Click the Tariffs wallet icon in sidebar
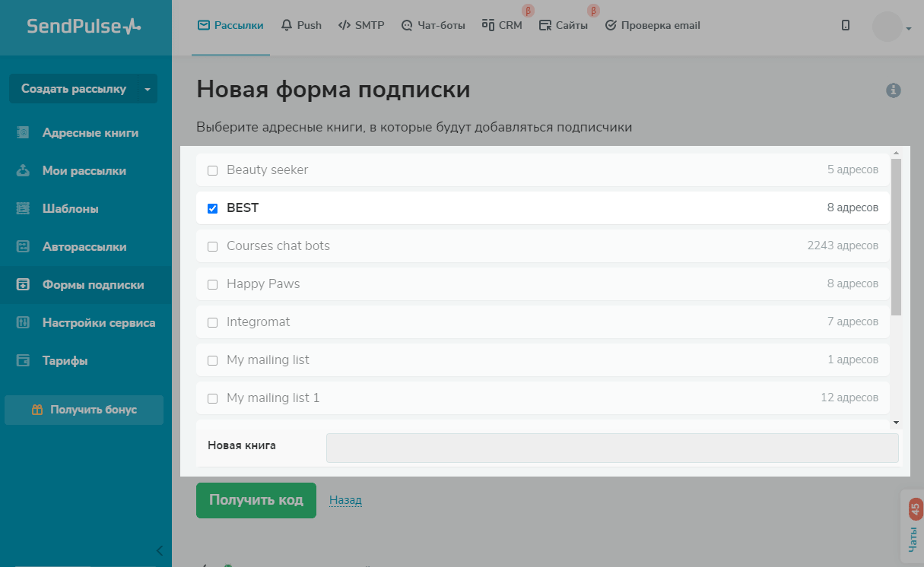The height and width of the screenshot is (567, 924). coord(23,360)
